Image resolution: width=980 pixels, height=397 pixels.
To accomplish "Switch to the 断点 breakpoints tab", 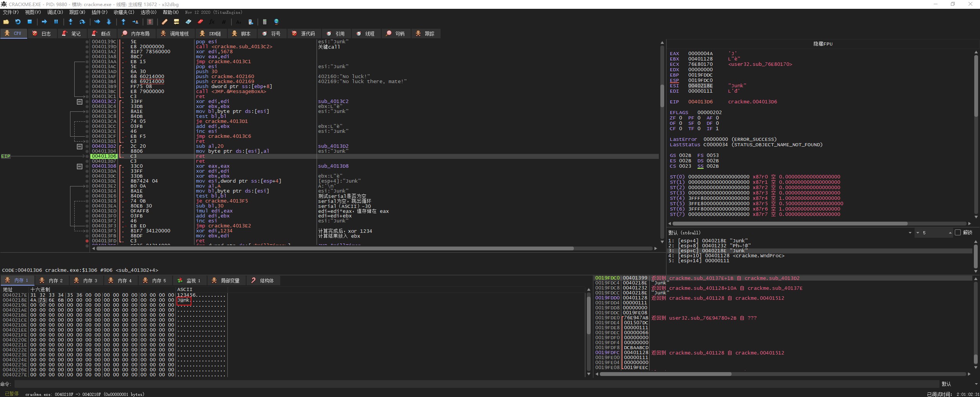I will pos(101,34).
